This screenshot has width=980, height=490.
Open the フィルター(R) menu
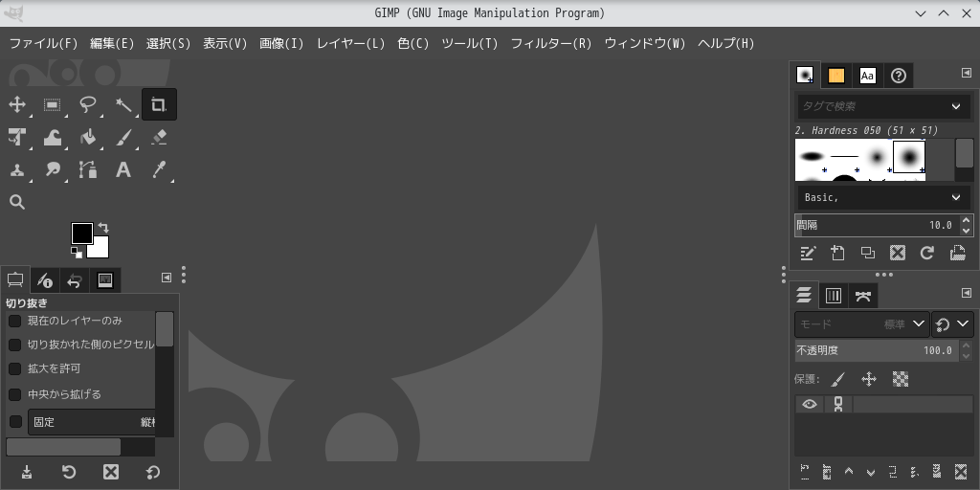(551, 44)
